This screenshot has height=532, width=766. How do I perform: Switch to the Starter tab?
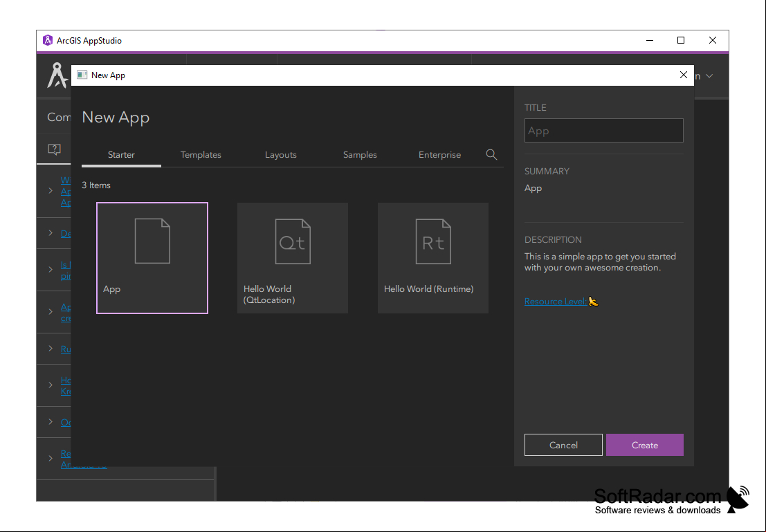[121, 155]
